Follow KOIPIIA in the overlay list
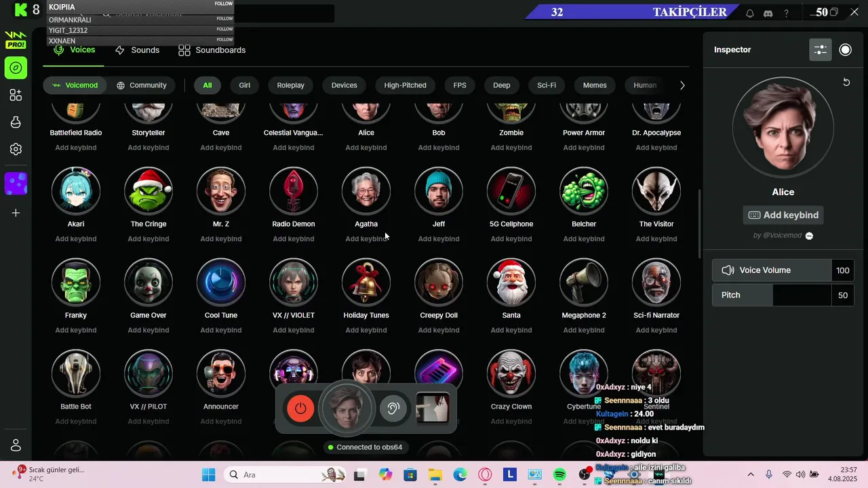The width and height of the screenshot is (868, 488). click(x=224, y=4)
